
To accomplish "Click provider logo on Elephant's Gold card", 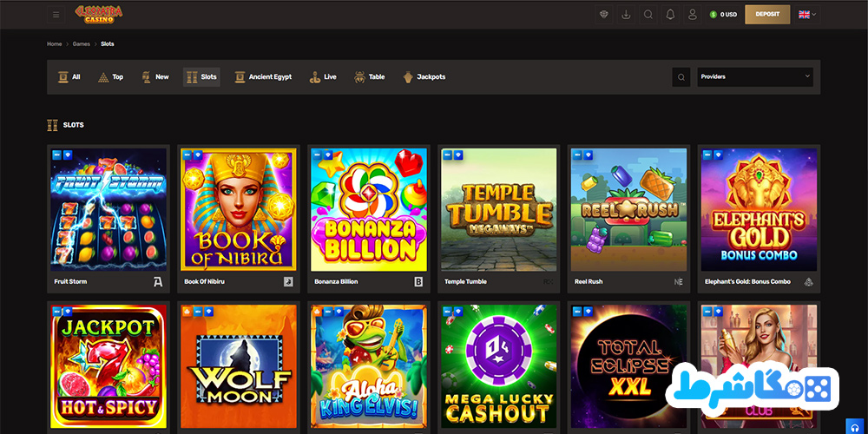I will coord(809,282).
